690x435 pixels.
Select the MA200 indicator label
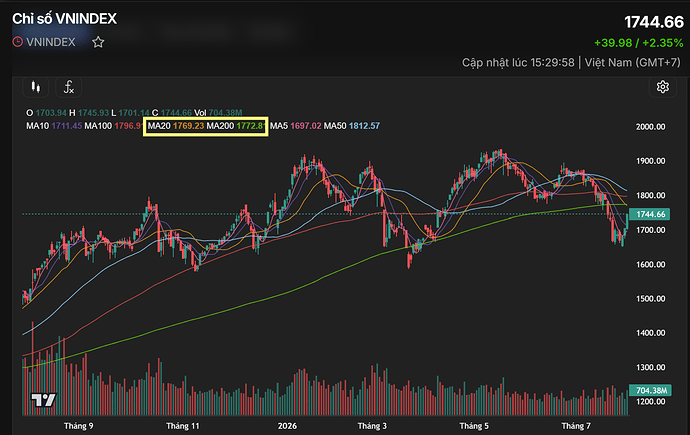(220, 126)
